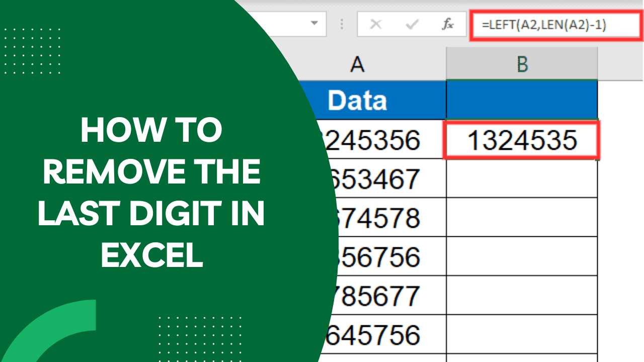The image size is (644, 362).
Task: Select column header A
Action: [358, 64]
